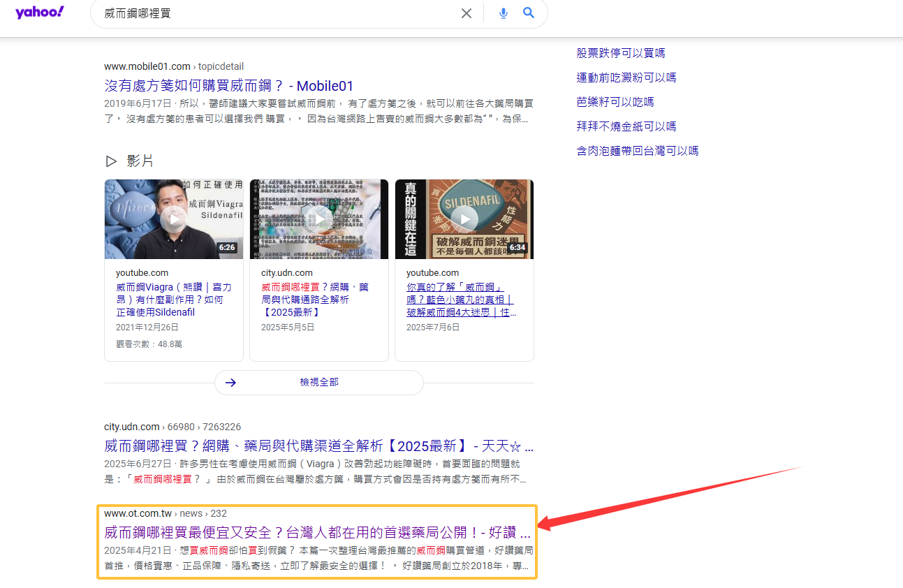The image size is (903, 588).
Task: Start voice search with the microphone icon
Action: 504,13
